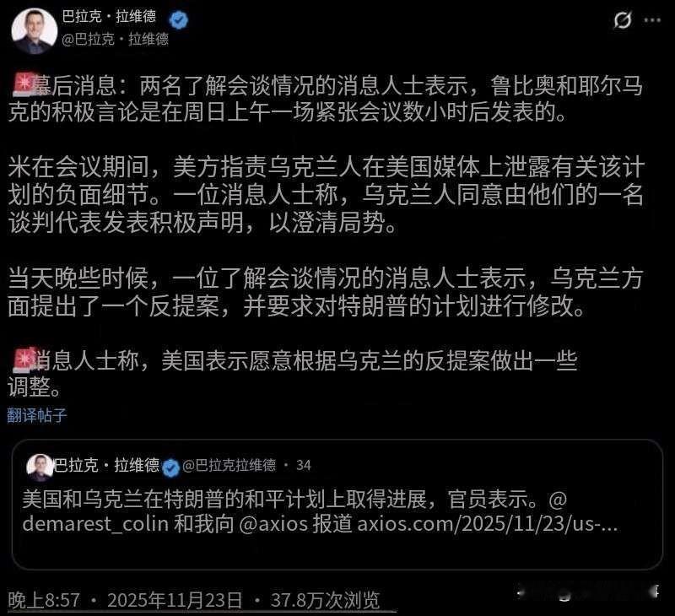Click the red siren emoji before 幕后消息

25,84
